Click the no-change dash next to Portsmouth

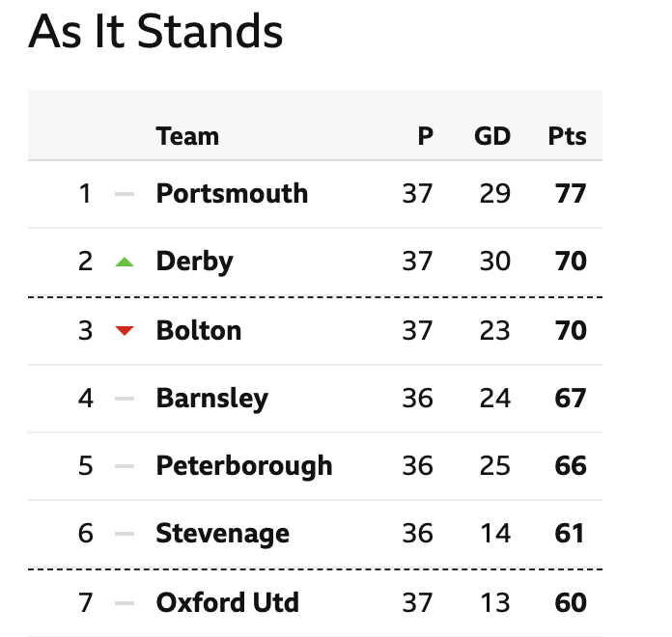click(x=125, y=194)
